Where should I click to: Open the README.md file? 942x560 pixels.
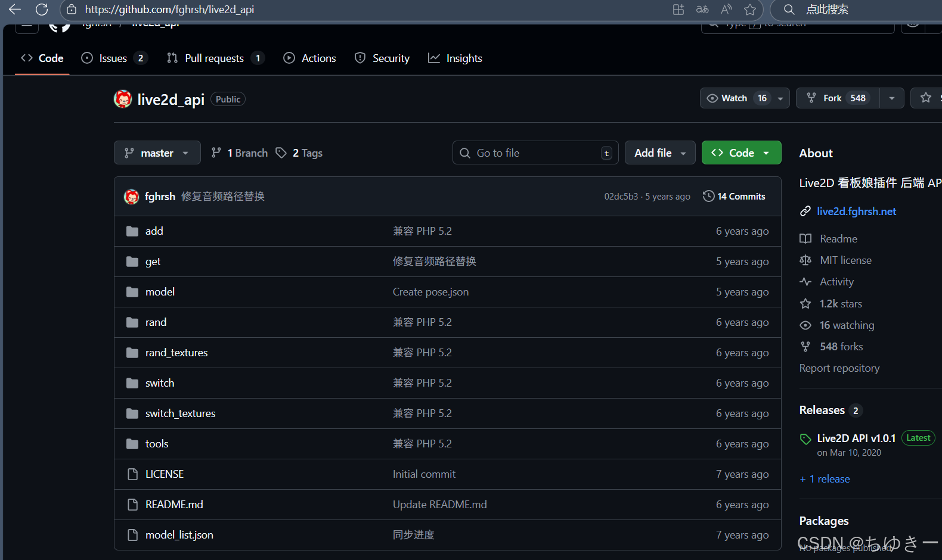pos(174,505)
